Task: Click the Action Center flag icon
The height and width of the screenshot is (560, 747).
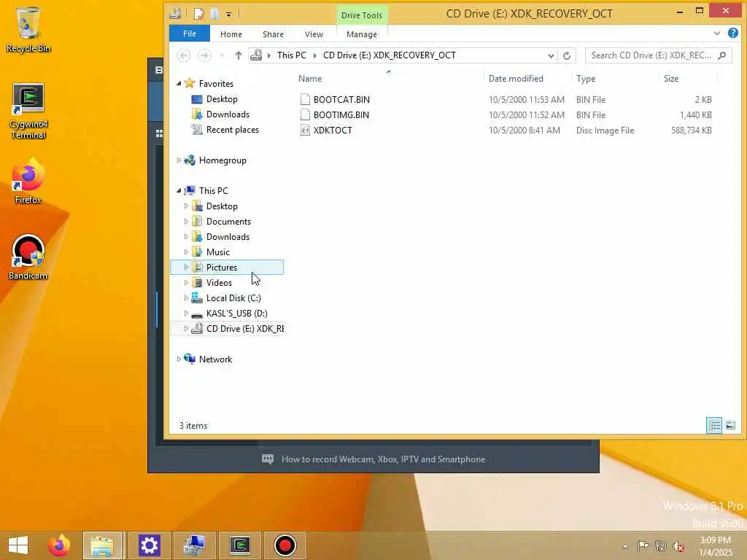Action: [643, 545]
